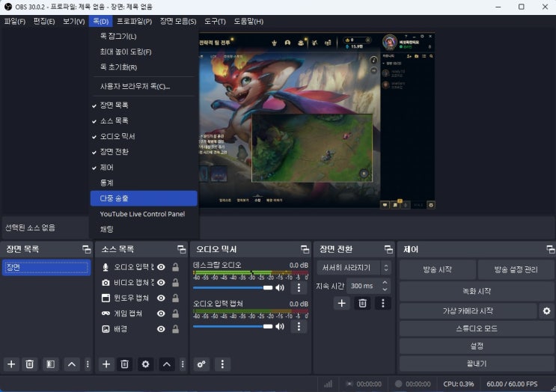
Task: Lock the 오디오 입력 source
Action: (175, 267)
